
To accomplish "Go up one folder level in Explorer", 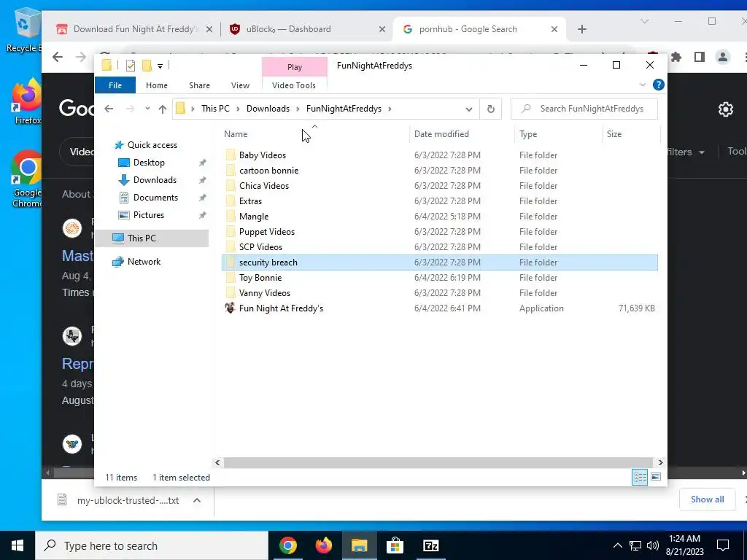I will tap(163, 109).
